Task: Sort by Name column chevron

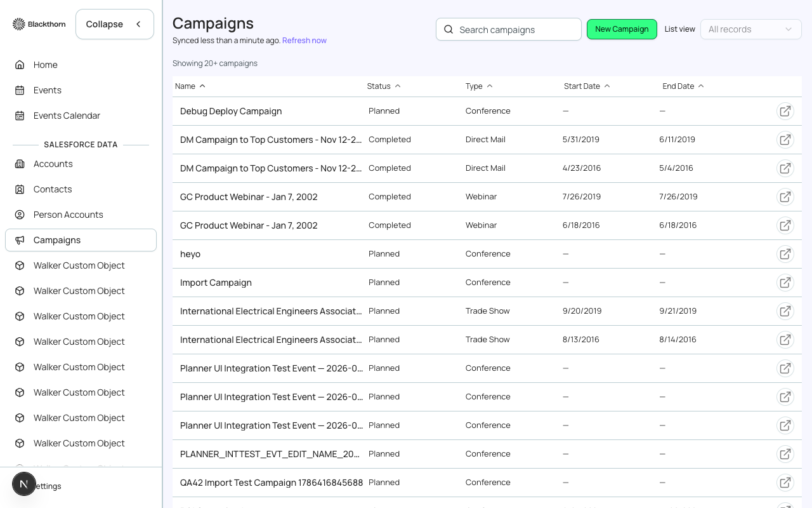Action: point(202,86)
